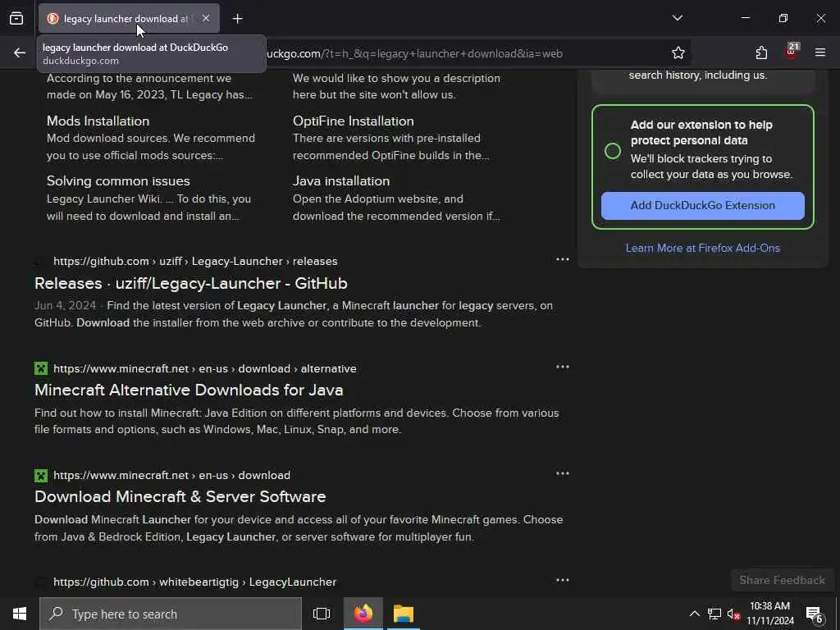The height and width of the screenshot is (630, 840).
Task: Open more options for Download Minecraft result
Action: pyautogui.click(x=563, y=473)
